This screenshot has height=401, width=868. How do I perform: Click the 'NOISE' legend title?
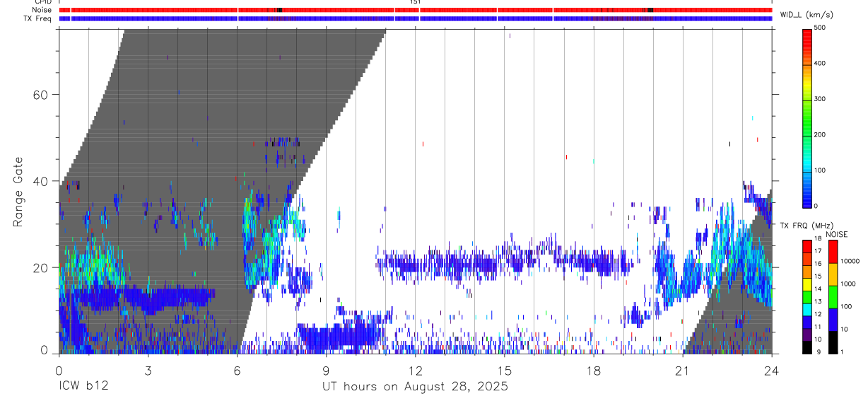pyautogui.click(x=836, y=234)
